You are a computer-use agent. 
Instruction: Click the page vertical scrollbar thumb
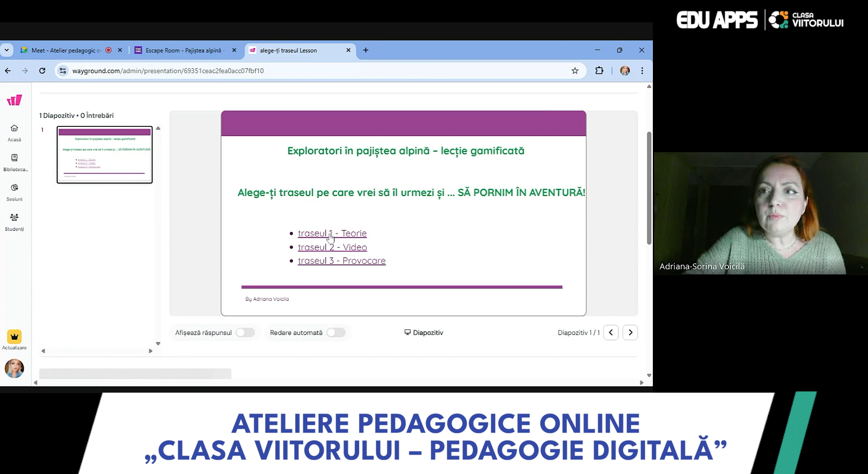[x=649, y=188]
